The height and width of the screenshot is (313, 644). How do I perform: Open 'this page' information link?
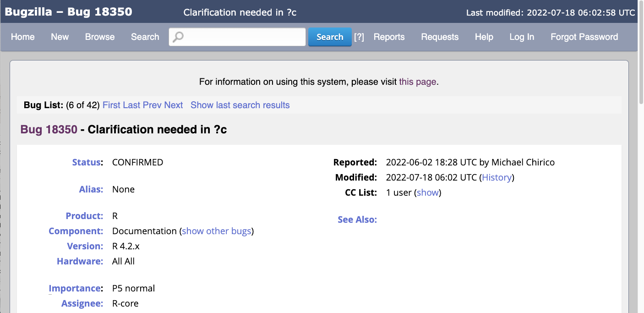pos(418,82)
